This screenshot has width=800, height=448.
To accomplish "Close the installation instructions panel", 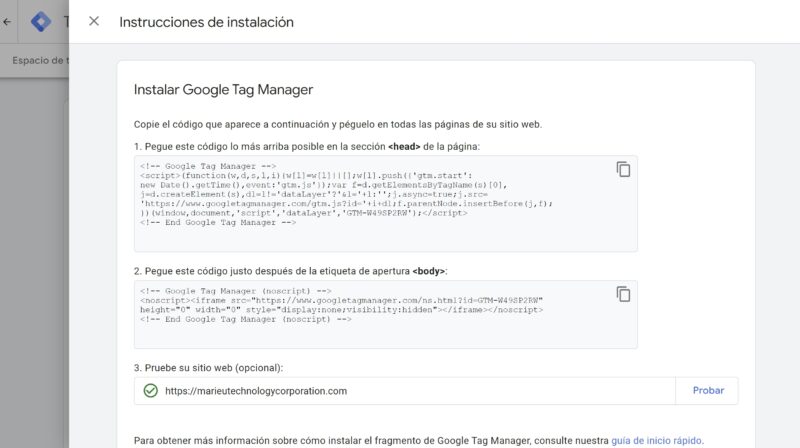I will [x=94, y=21].
